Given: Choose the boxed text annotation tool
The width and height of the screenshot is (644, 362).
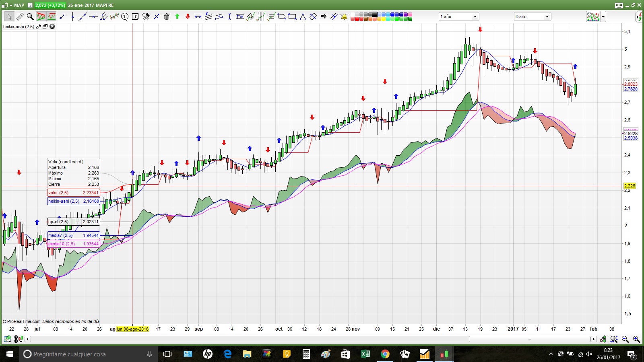Looking at the screenshot, I should [135, 16].
